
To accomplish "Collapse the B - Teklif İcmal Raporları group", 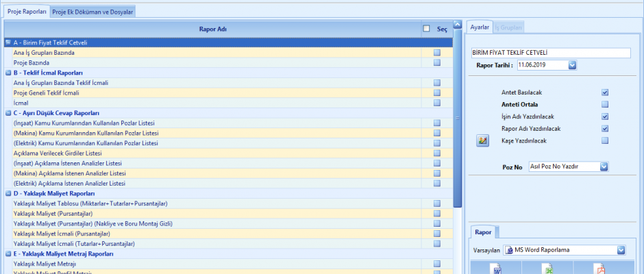I will pyautogui.click(x=8, y=73).
